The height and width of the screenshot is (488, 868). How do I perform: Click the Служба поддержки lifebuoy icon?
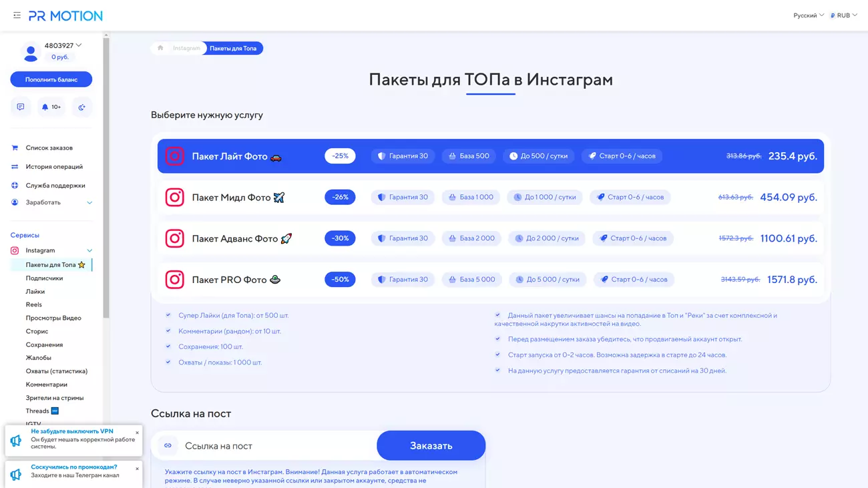[x=15, y=186]
